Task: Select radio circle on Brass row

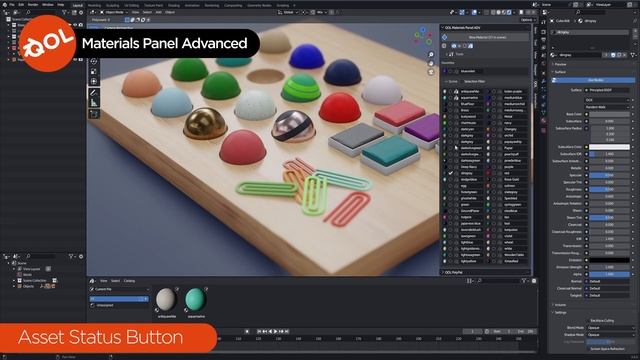Action: tap(450, 110)
